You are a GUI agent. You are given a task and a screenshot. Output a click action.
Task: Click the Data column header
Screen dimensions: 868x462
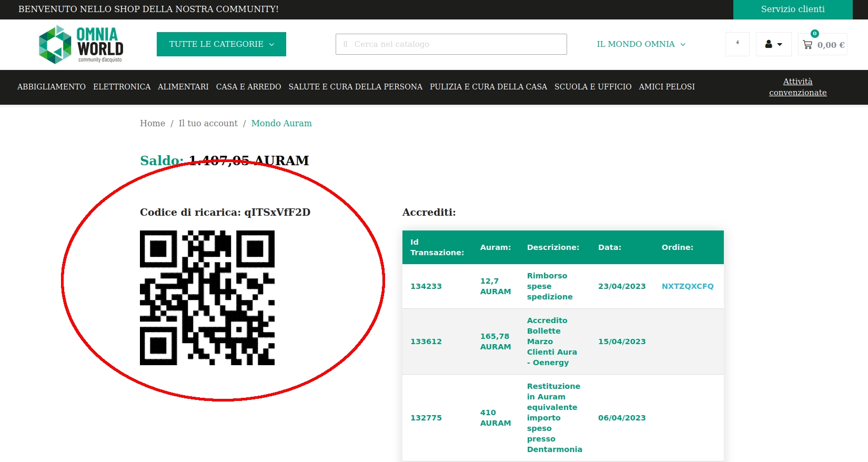(610, 247)
